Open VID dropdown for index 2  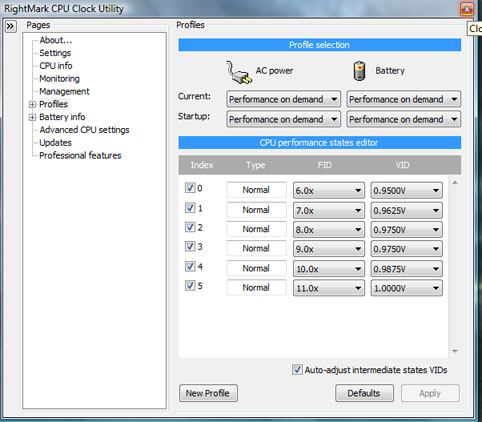click(x=407, y=229)
